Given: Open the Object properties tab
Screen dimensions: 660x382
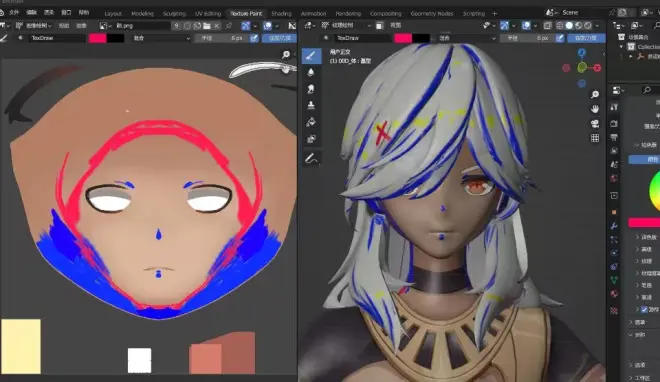Looking at the screenshot, I should [x=614, y=212].
